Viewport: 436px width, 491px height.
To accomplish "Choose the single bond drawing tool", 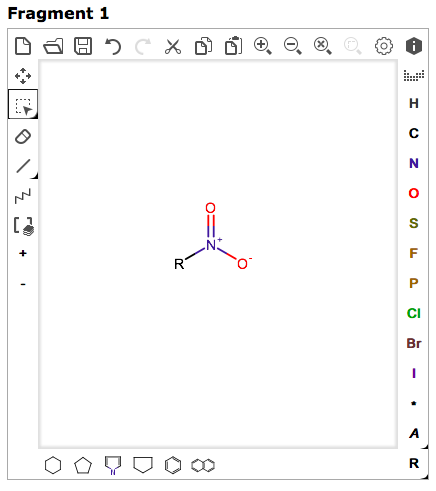I will pos(23,166).
